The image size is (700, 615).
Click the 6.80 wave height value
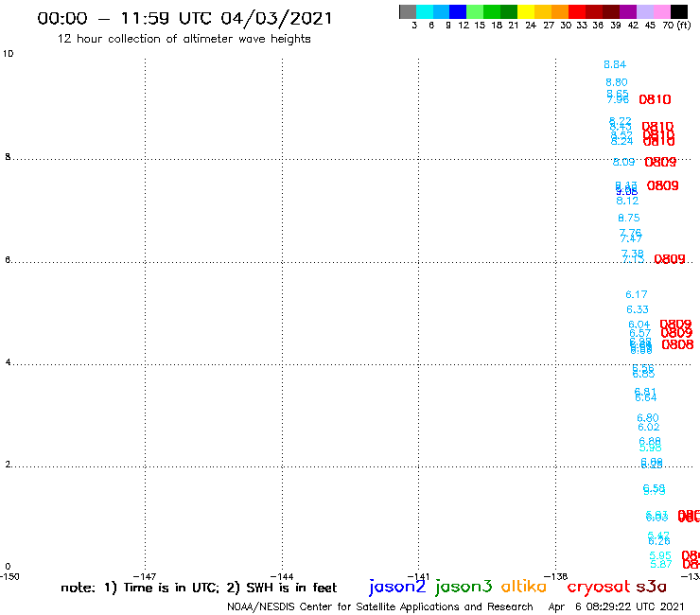[x=648, y=418]
